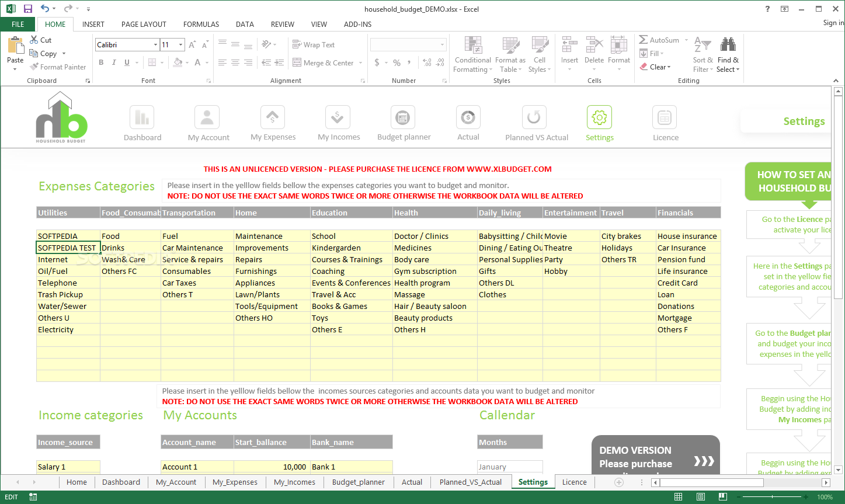Open Sort & Filter
Image resolution: width=845 pixels, height=504 pixels.
pos(703,54)
